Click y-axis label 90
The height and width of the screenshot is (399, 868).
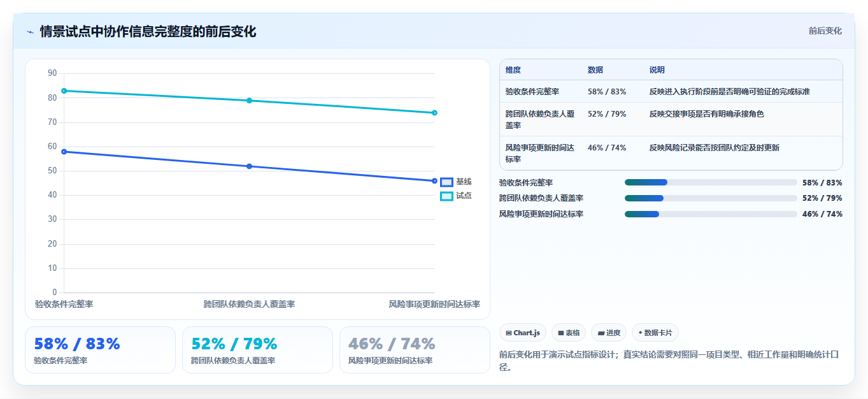tap(52, 73)
